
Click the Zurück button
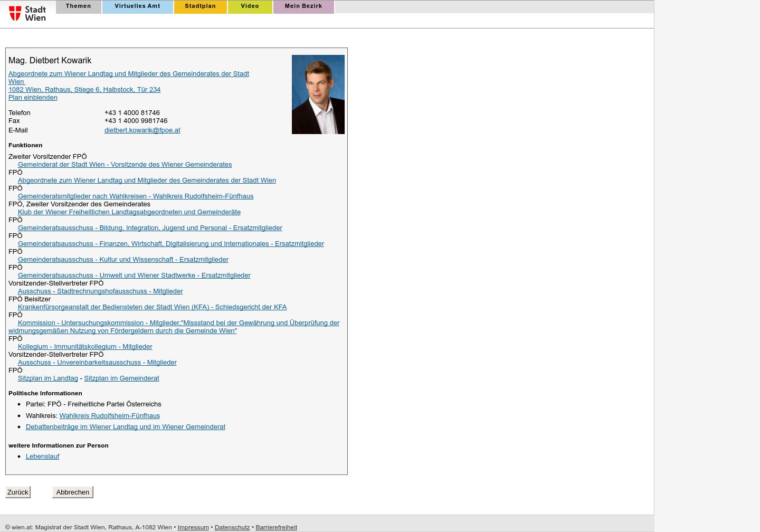[18, 492]
